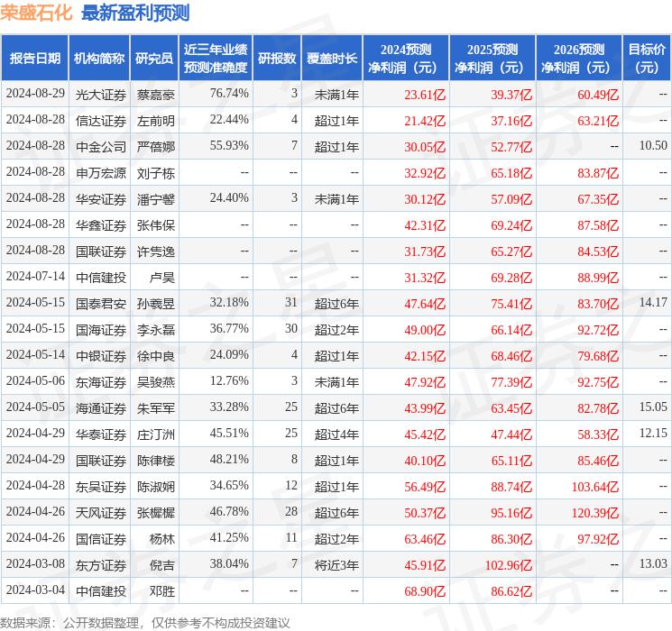672x631 pixels.
Task: Click analyst name 蔡嘉豪
Action: point(156,95)
